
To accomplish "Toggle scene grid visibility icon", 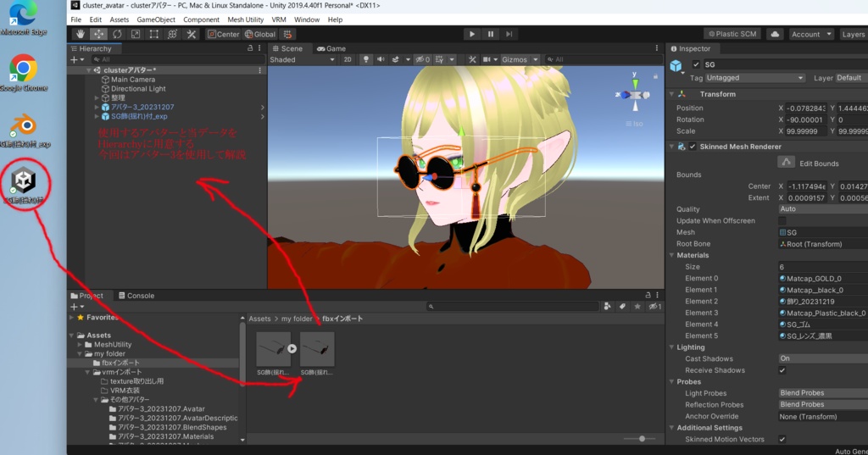I will 440,60.
